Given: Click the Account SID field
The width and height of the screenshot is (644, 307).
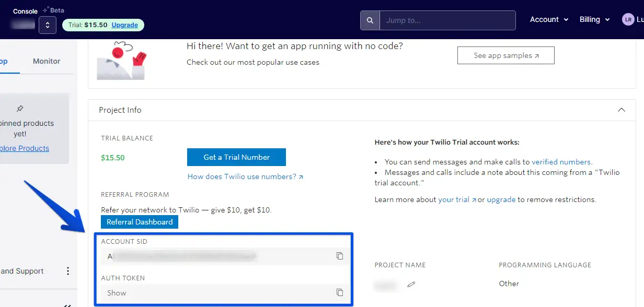Looking at the screenshot, I should click(225, 256).
